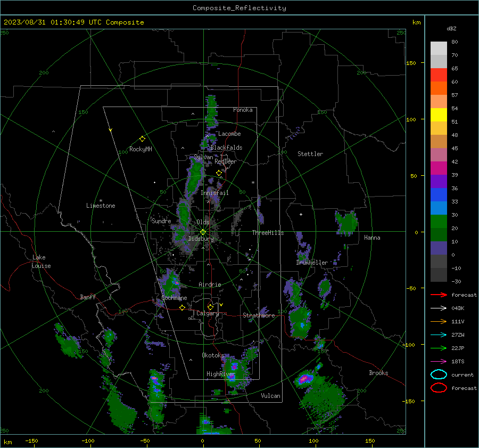Click the Banff label

(88, 297)
